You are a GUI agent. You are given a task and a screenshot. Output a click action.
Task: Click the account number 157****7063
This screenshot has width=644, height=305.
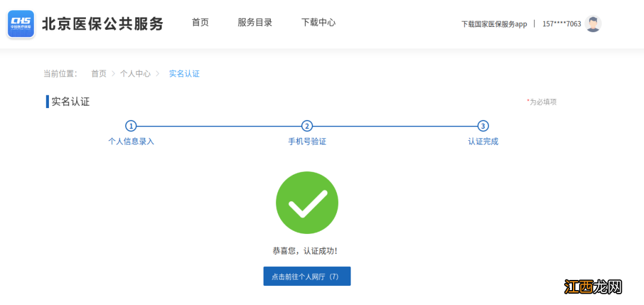[x=562, y=24]
